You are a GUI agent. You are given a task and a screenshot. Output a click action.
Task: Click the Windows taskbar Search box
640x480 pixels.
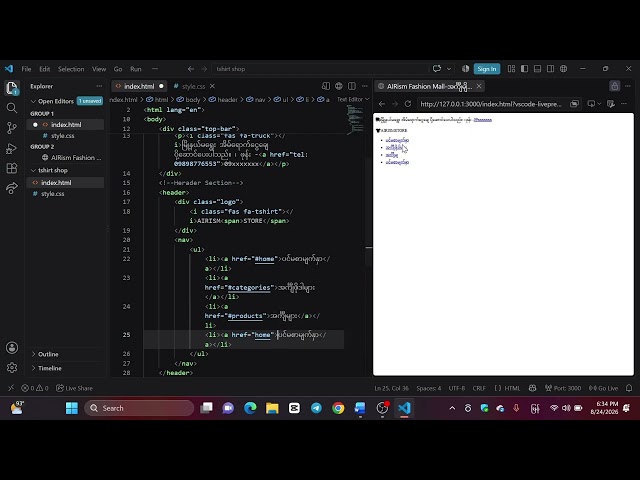point(139,408)
